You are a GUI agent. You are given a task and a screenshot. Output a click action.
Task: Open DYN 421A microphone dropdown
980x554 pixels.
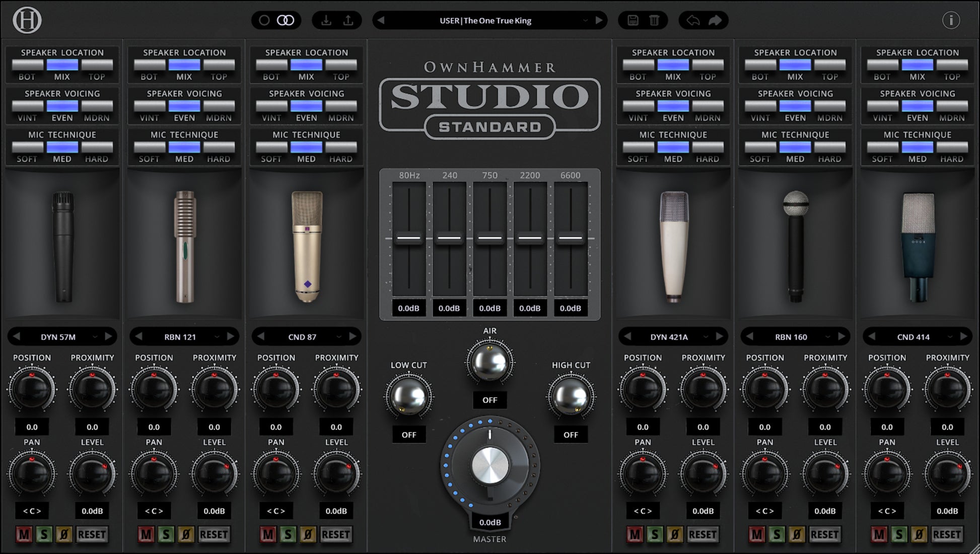tap(673, 337)
